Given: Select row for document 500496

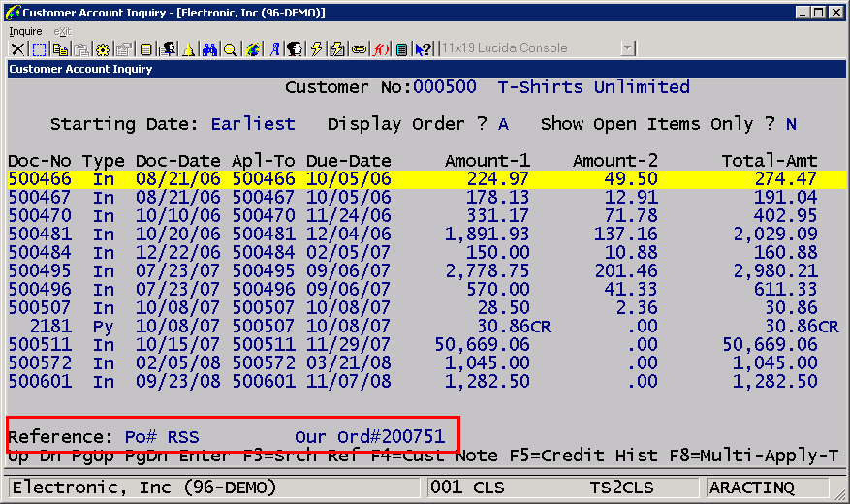Looking at the screenshot, I should click(426, 290).
